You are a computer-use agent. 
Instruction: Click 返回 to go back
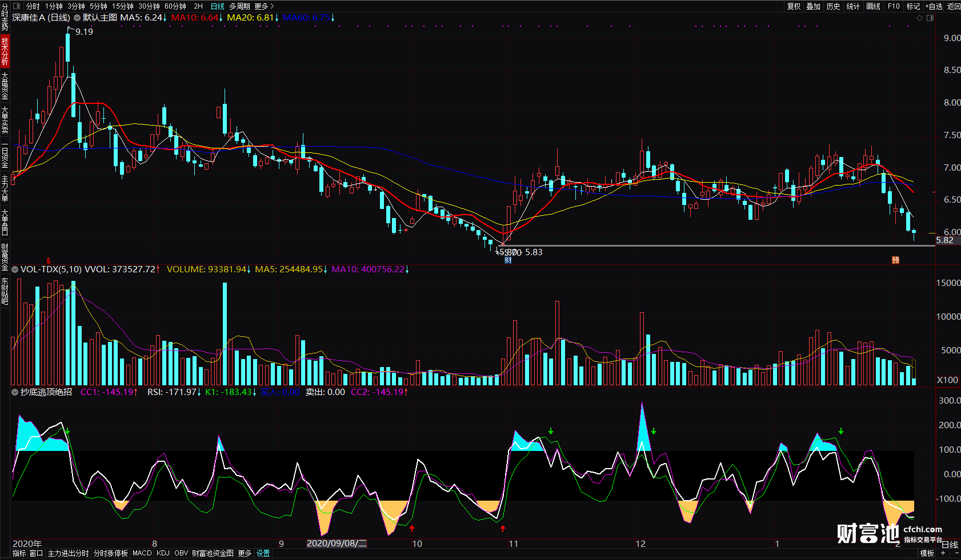(954, 6)
